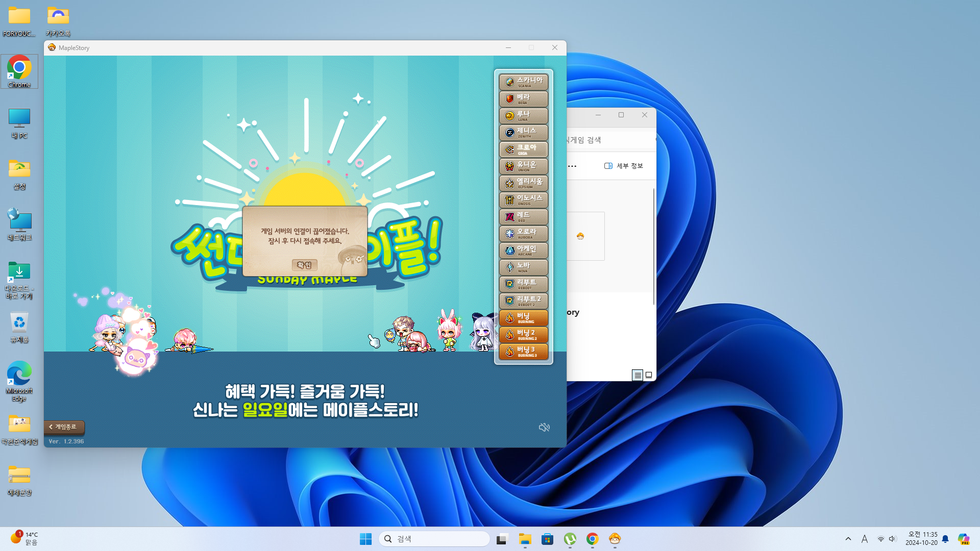Click the taskbar 검색 search box

pyautogui.click(x=434, y=539)
